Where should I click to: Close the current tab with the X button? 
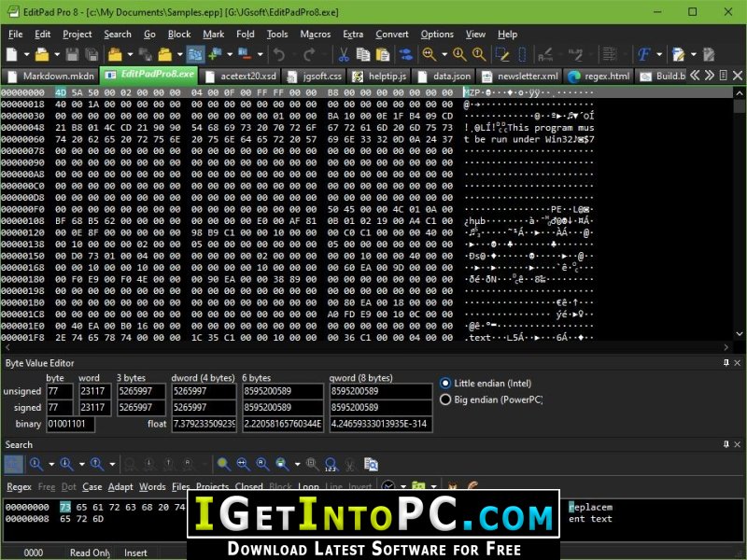738,76
